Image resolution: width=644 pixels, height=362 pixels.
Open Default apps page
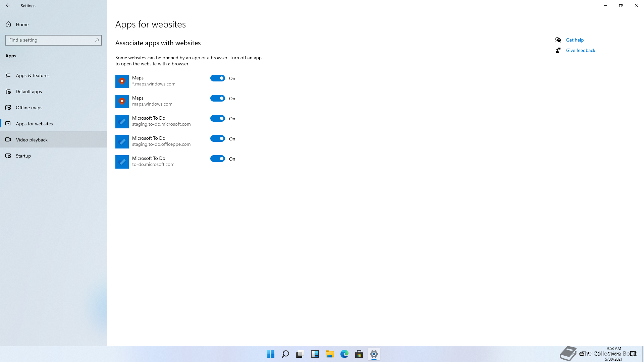pos(54,91)
